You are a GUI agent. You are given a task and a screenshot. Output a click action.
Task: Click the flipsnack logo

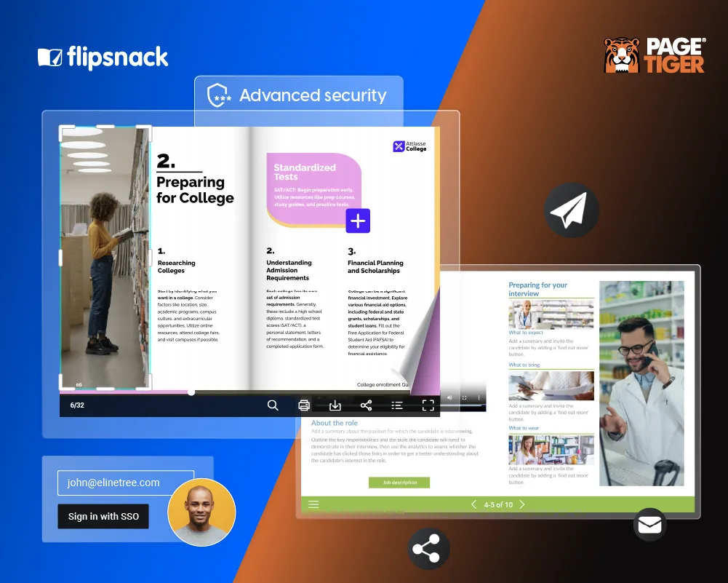coord(103,57)
